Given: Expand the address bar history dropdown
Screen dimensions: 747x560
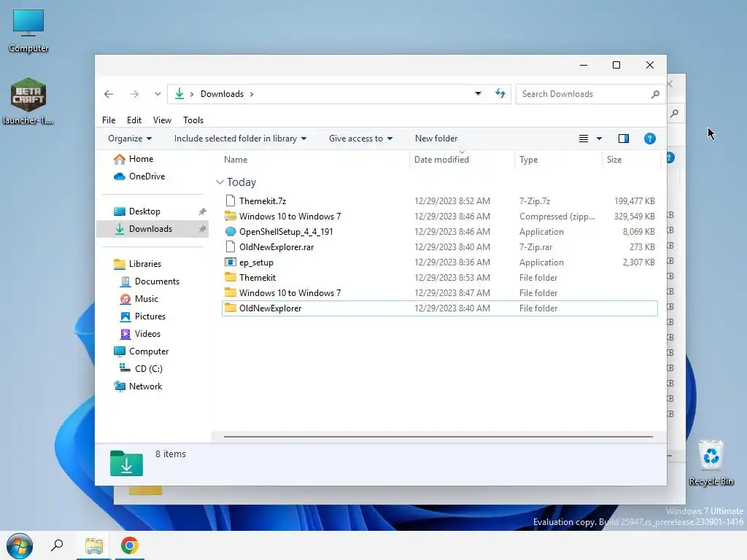Looking at the screenshot, I should [478, 94].
